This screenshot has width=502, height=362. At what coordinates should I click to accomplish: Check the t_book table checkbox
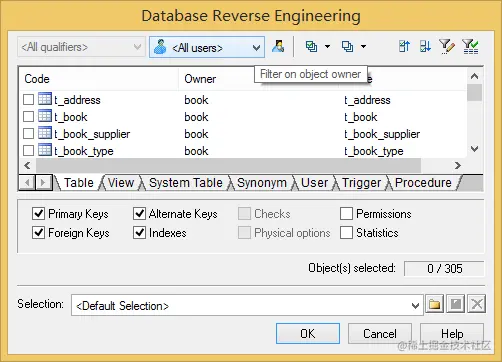pos(28,117)
